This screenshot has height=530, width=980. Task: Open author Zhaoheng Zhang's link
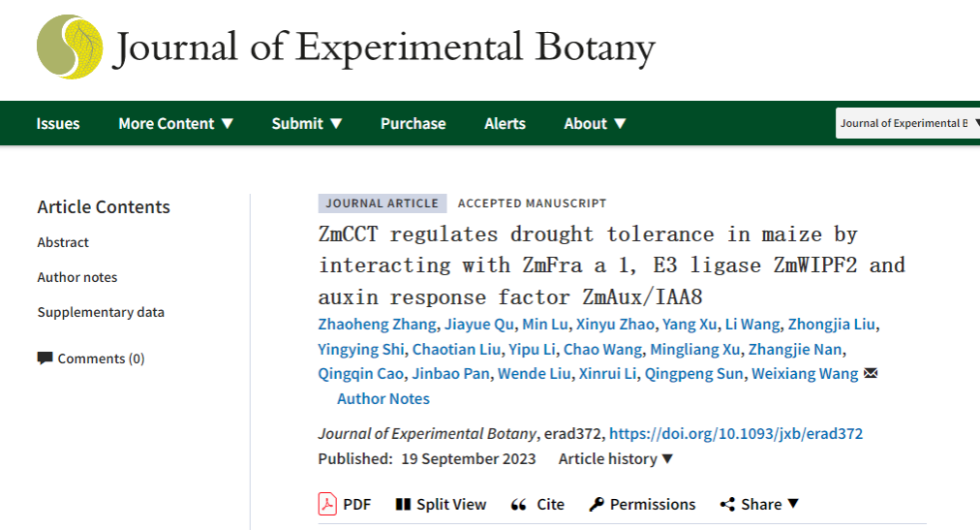378,325
